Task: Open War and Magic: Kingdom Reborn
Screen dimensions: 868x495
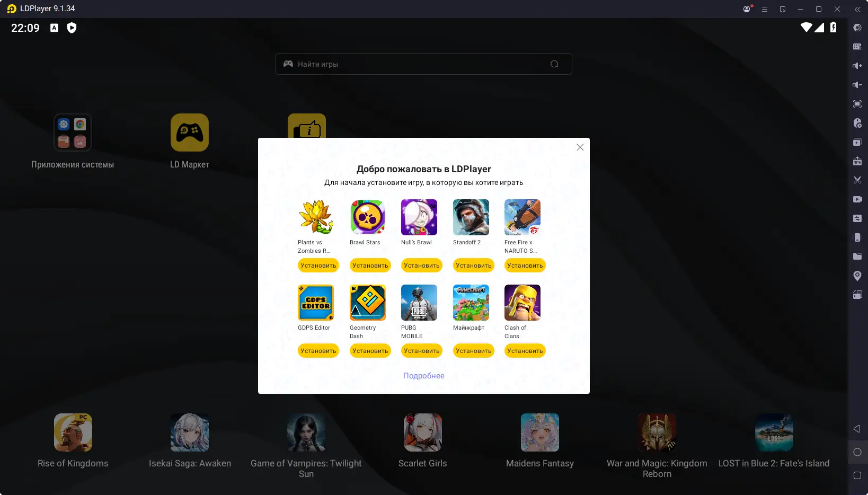Action: pos(657,432)
